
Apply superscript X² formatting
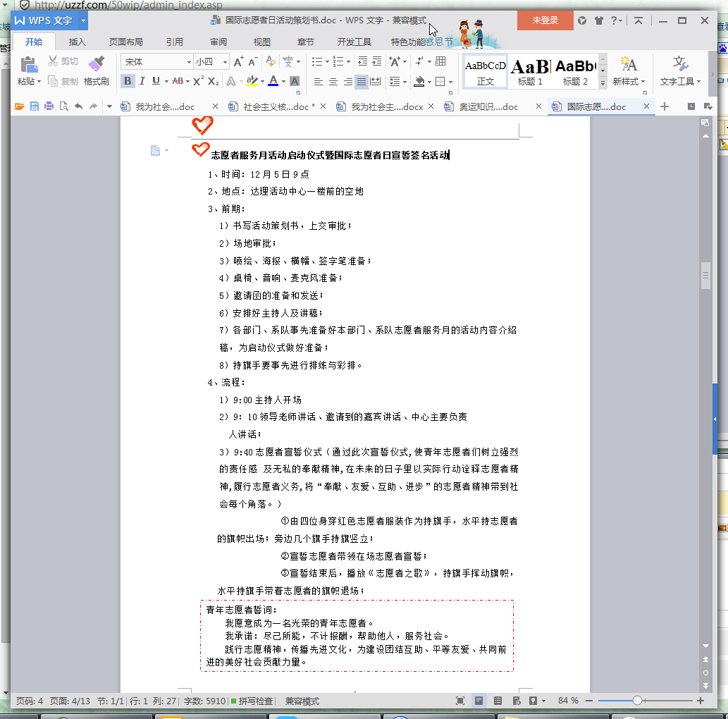coord(198,81)
